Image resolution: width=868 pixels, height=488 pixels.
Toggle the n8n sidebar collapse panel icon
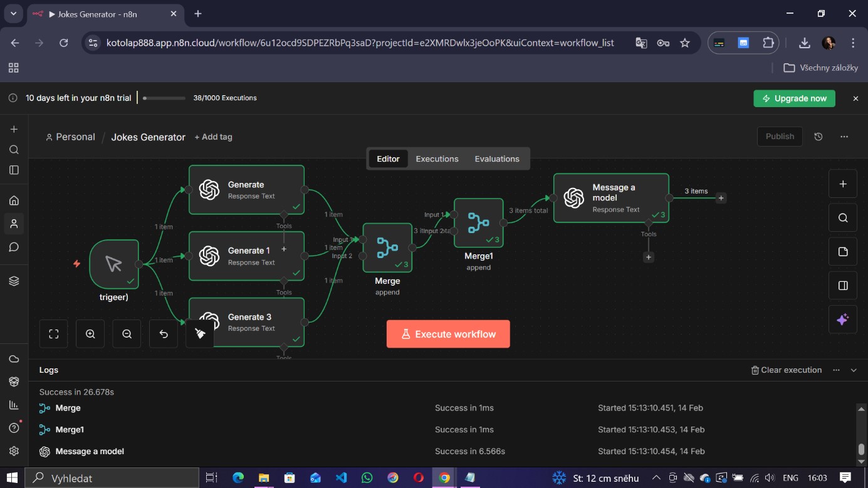14,170
